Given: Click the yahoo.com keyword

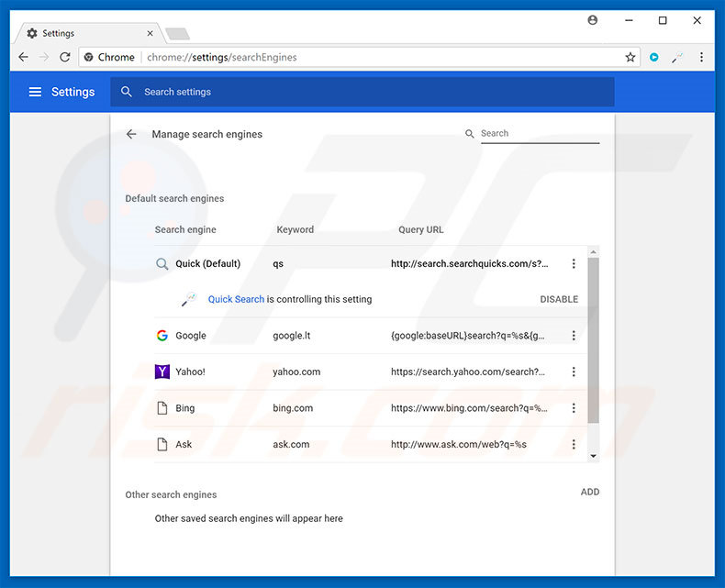Looking at the screenshot, I should (x=296, y=372).
